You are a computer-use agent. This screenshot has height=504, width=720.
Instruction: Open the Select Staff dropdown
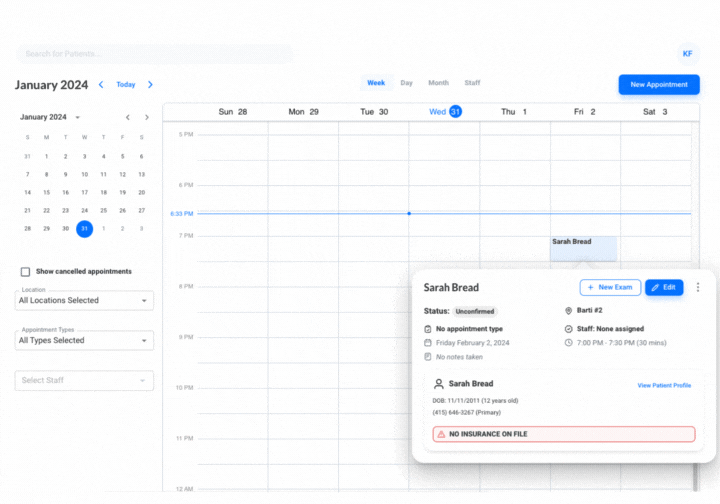click(84, 381)
